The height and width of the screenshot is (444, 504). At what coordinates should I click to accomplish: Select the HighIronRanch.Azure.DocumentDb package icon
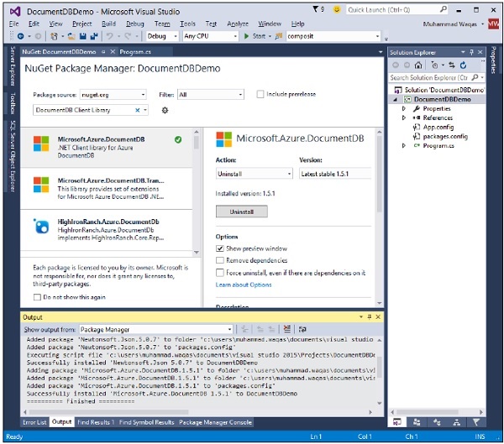click(x=41, y=226)
